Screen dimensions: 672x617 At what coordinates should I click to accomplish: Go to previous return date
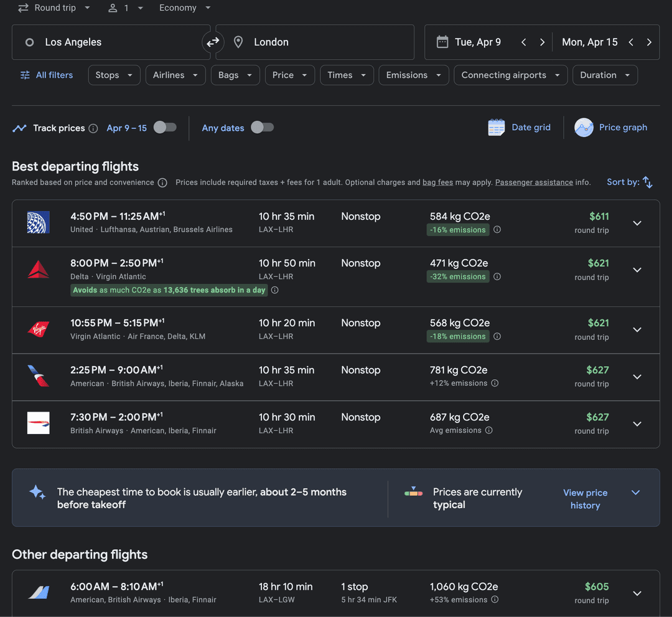630,42
